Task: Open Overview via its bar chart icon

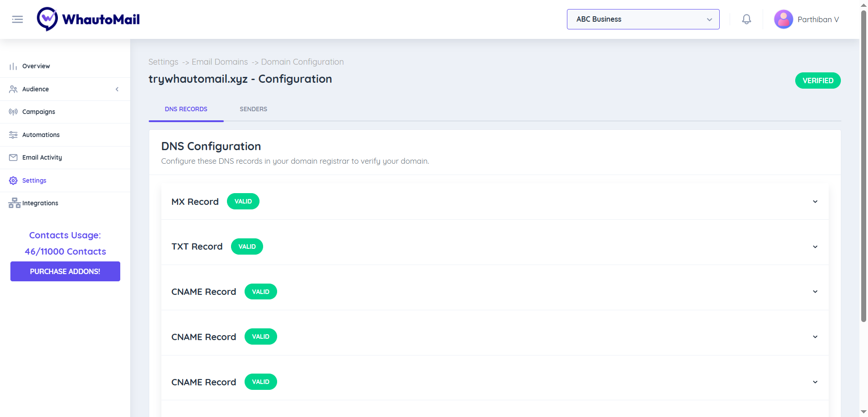Action: click(x=13, y=66)
